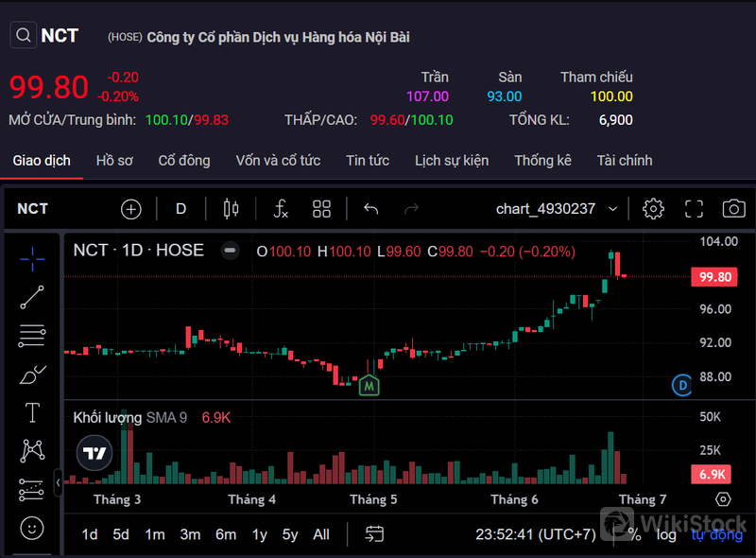Open the Fibonacci retracement tool

(32, 335)
